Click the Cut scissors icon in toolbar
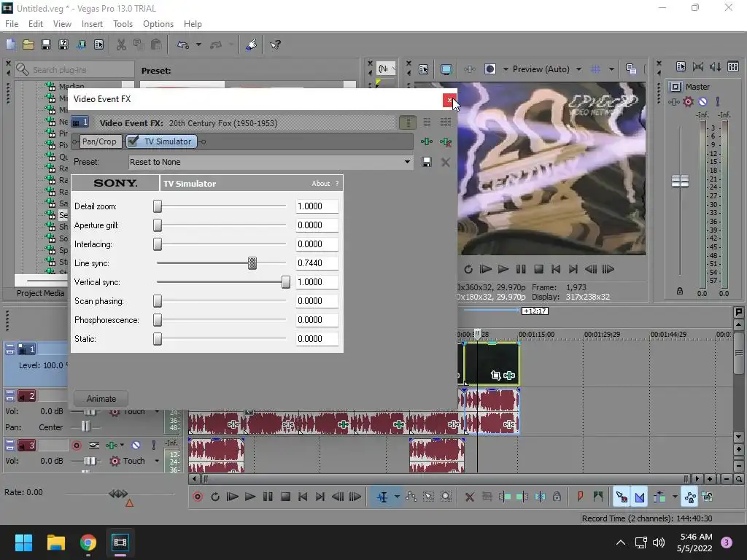 122,44
